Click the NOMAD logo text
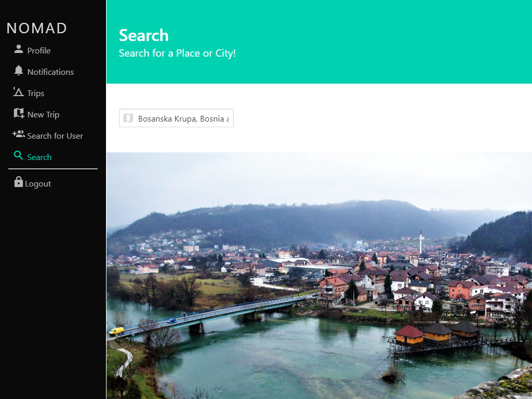532x399 pixels. 37,28
